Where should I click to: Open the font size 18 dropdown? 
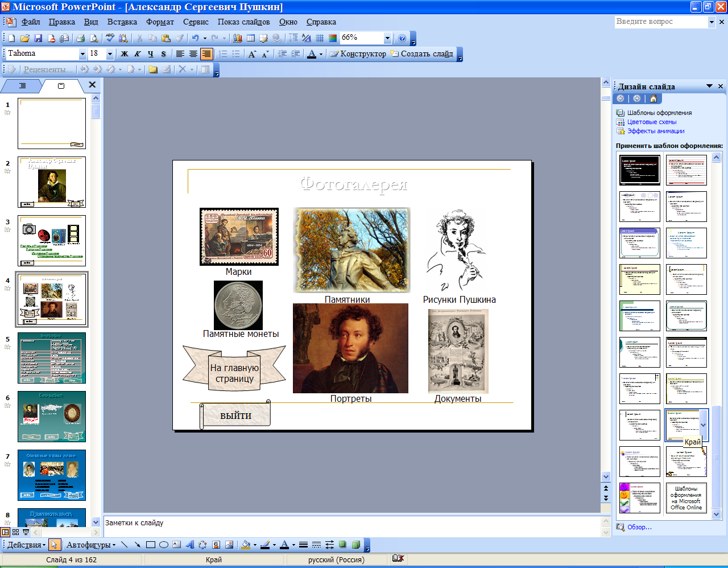110,54
